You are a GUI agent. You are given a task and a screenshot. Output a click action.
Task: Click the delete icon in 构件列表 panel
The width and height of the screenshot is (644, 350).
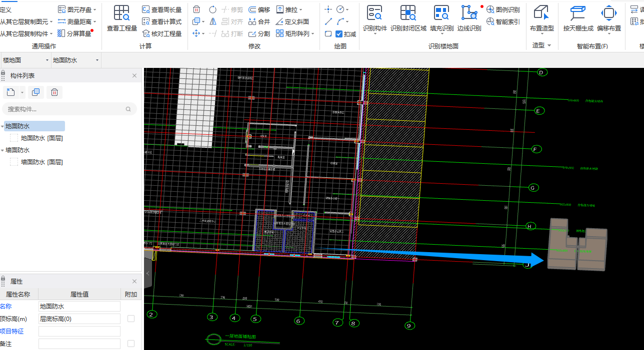click(x=54, y=92)
